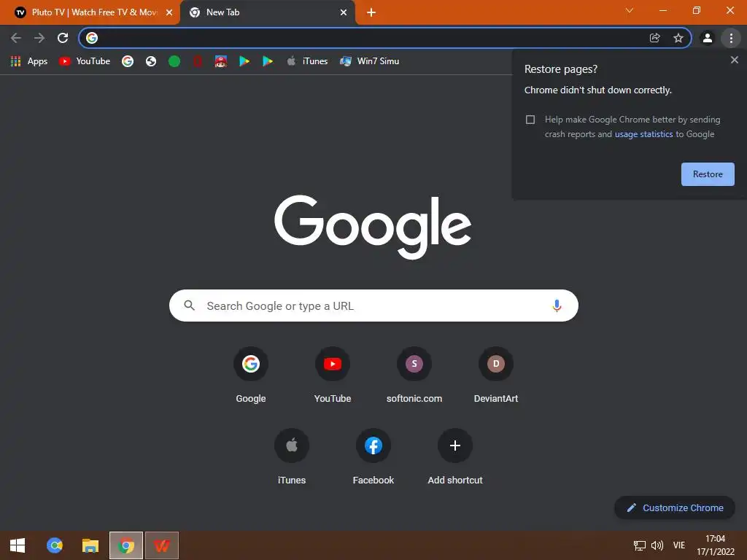Open the iTunes bookmark in bookmarks bar
Screen dimensions: 747x560
coord(307,61)
